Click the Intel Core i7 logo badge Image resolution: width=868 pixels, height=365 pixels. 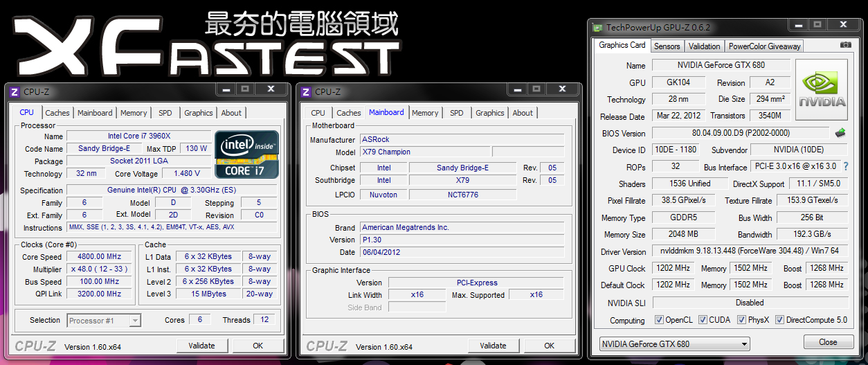(x=247, y=154)
